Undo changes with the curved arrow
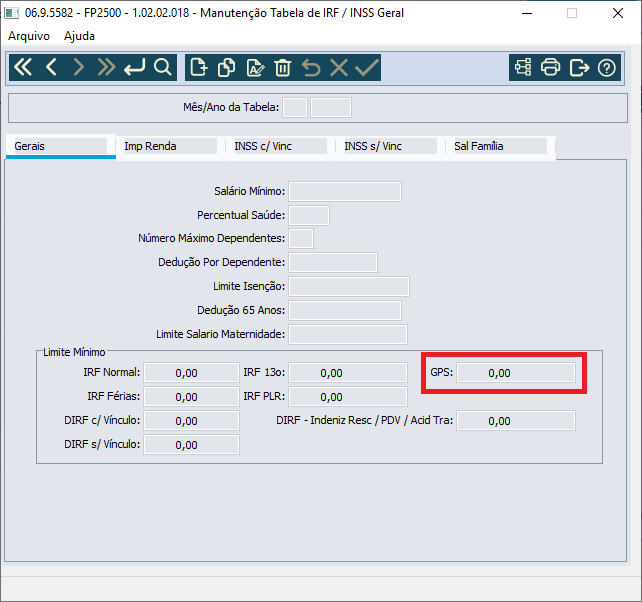This screenshot has height=602, width=642. pos(311,67)
